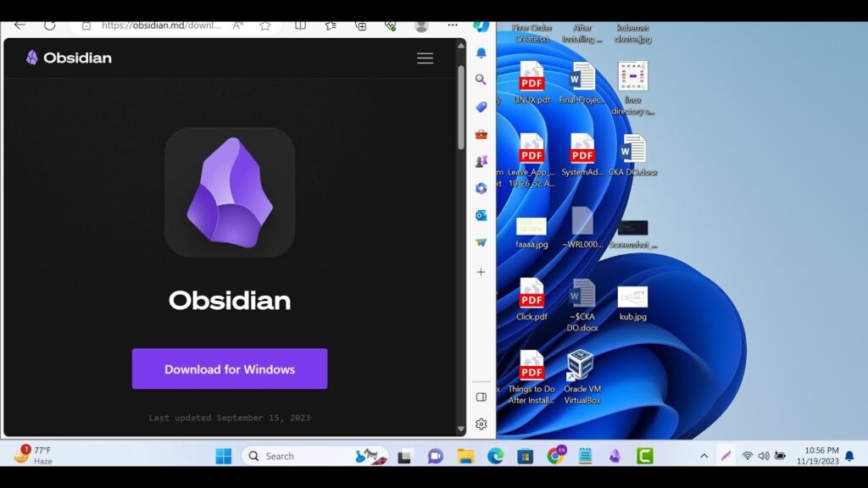This screenshot has height=488, width=868.
Task: Open the clock showing 10:56 PM
Action: point(818,455)
